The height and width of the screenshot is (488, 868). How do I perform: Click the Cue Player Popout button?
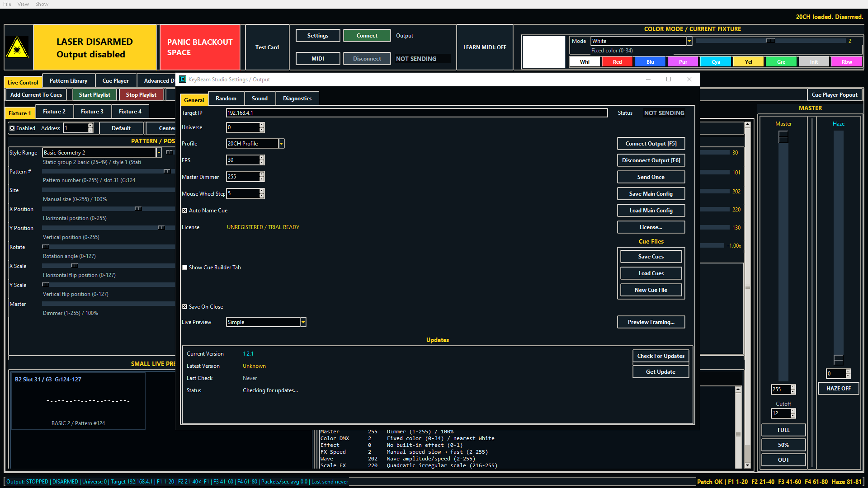[x=835, y=95]
